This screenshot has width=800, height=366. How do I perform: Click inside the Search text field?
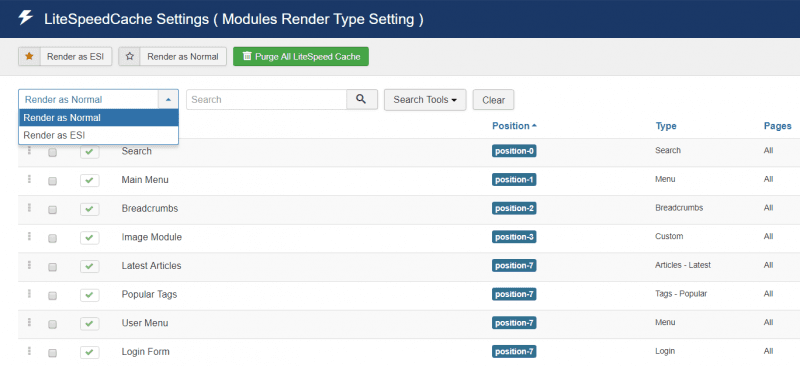(266, 100)
